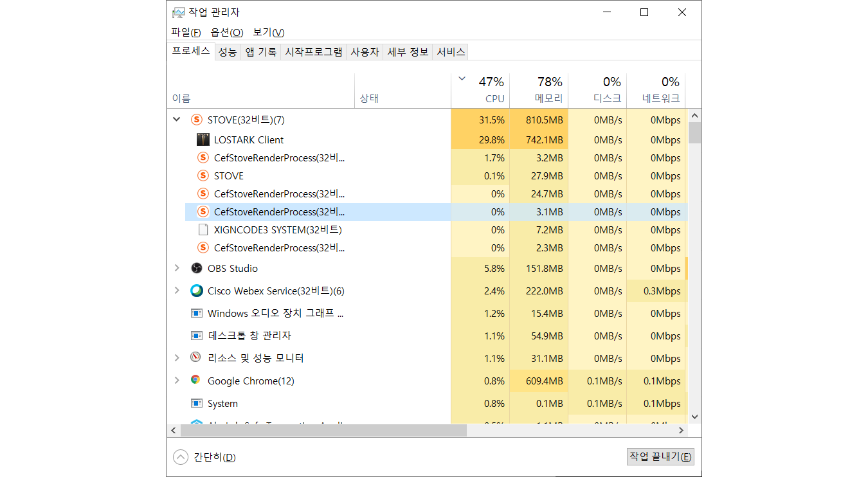Switch to the 세부 정보 tab

pyautogui.click(x=408, y=52)
